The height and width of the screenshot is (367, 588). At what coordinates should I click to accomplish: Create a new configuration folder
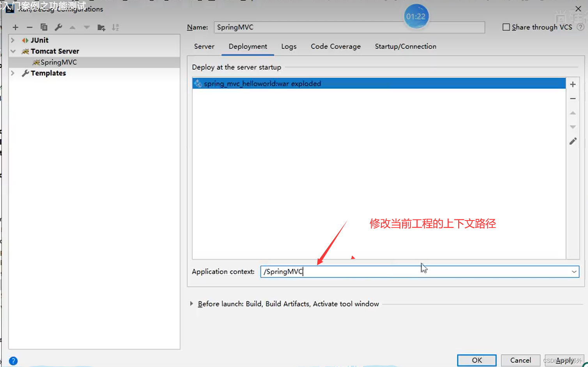[x=101, y=27]
